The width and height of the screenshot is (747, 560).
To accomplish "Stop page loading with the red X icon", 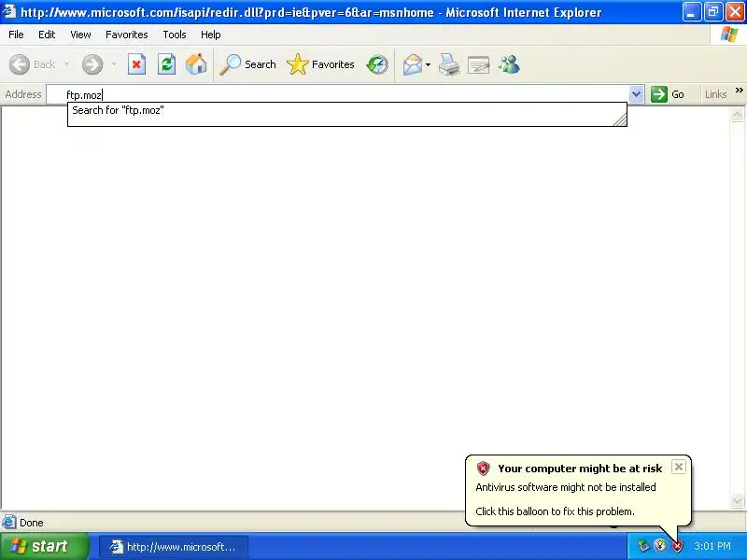I will pos(136,64).
